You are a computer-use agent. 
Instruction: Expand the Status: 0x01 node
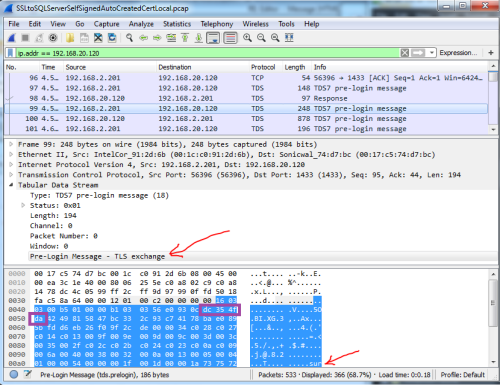pyautogui.click(x=23, y=205)
